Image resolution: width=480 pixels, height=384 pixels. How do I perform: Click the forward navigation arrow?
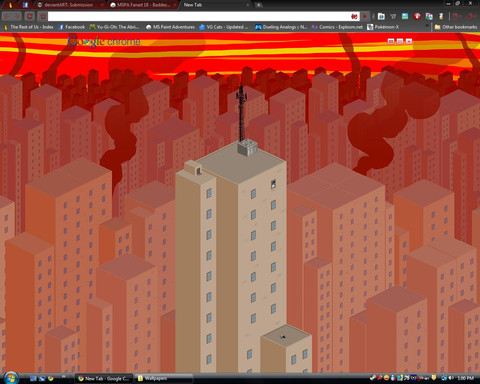[x=17, y=16]
